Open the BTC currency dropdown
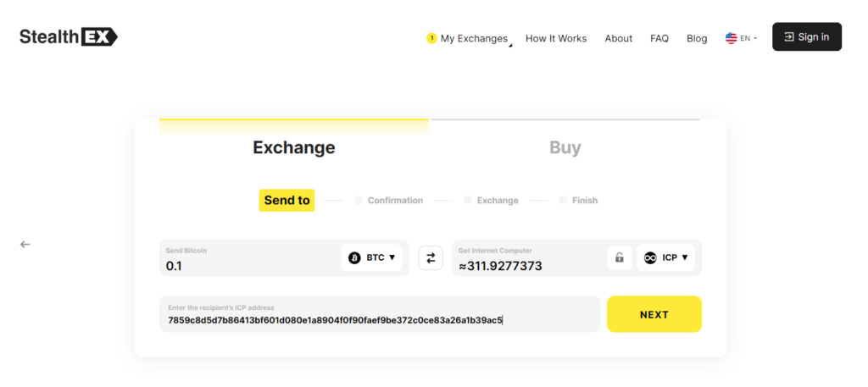The width and height of the screenshot is (868, 387). (371, 257)
